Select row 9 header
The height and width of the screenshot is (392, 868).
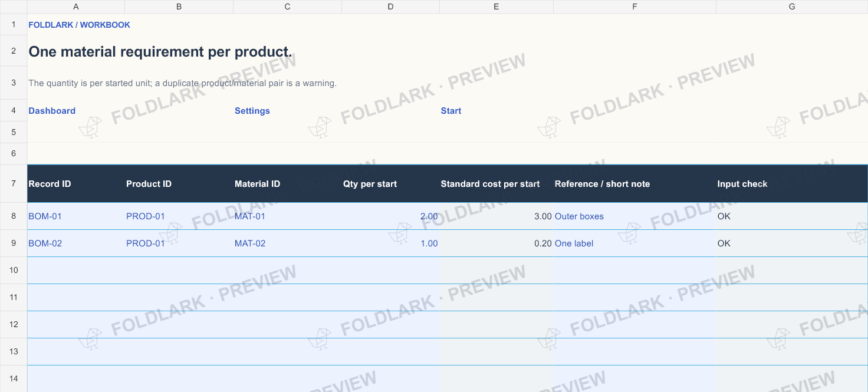14,243
